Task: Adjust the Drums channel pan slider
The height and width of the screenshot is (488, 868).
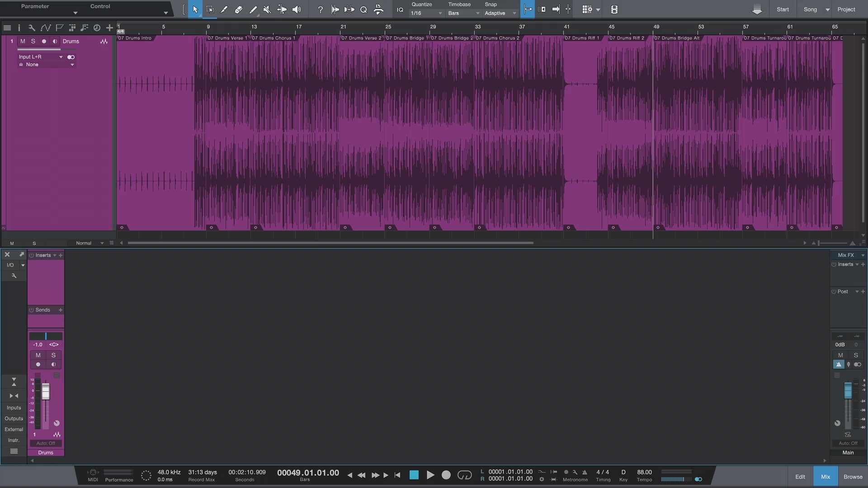Action: (x=46, y=336)
